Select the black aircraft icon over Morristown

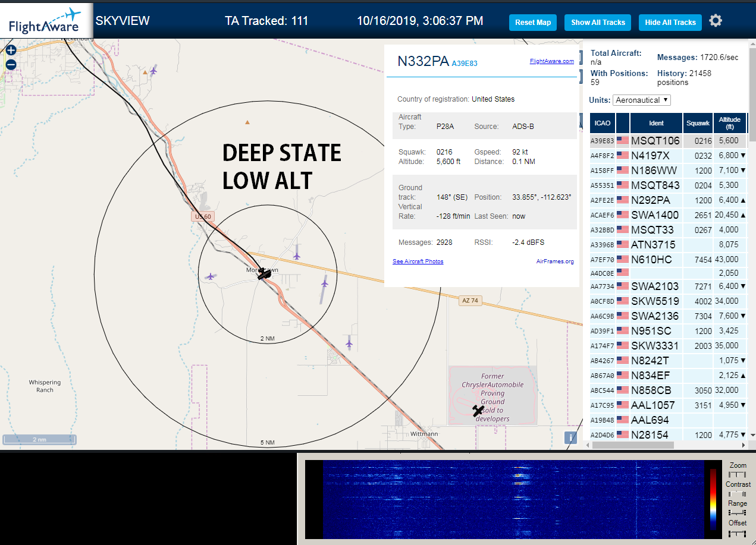pyautogui.click(x=265, y=274)
